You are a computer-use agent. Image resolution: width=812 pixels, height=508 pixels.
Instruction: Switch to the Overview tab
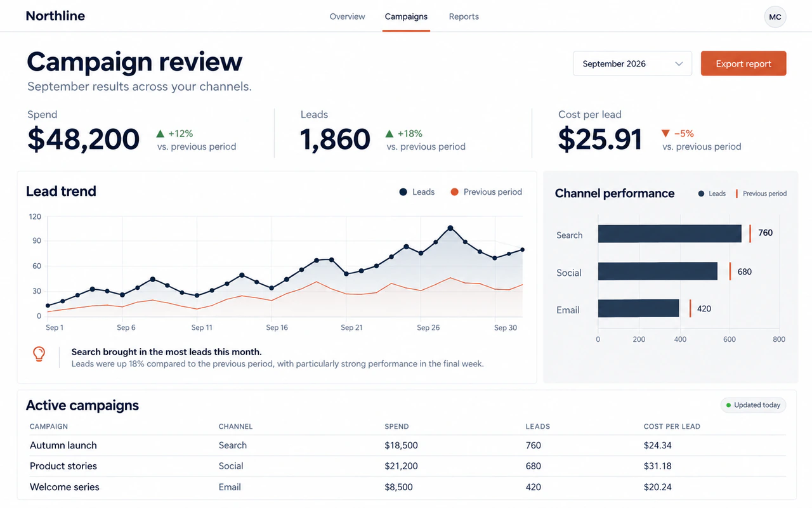pyautogui.click(x=347, y=16)
